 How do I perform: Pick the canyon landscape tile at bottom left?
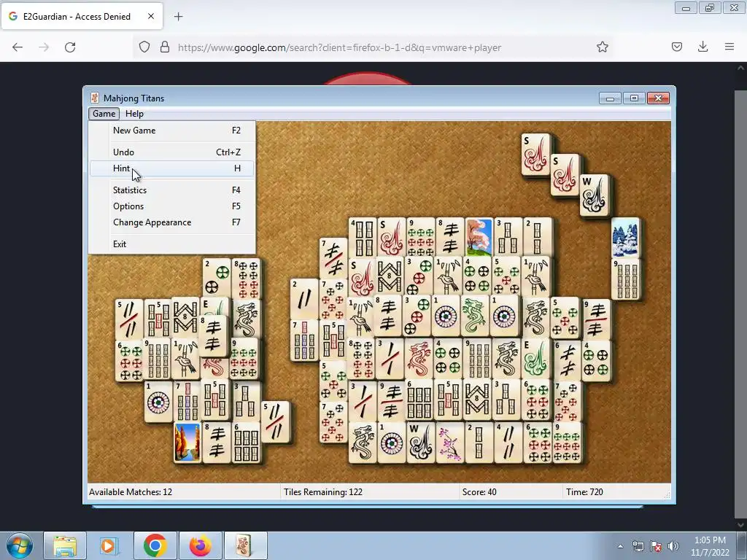[x=187, y=443]
